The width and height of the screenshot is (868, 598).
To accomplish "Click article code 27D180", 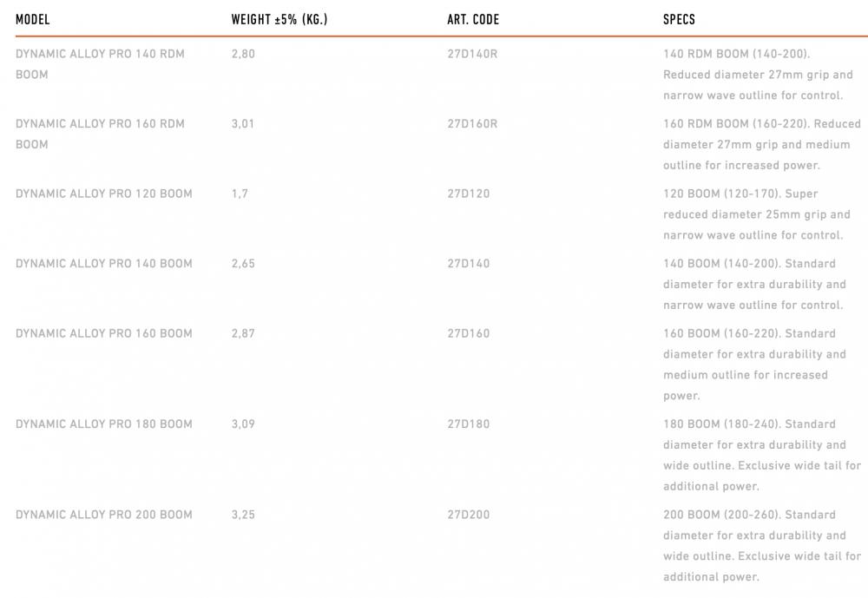I will pos(468,424).
